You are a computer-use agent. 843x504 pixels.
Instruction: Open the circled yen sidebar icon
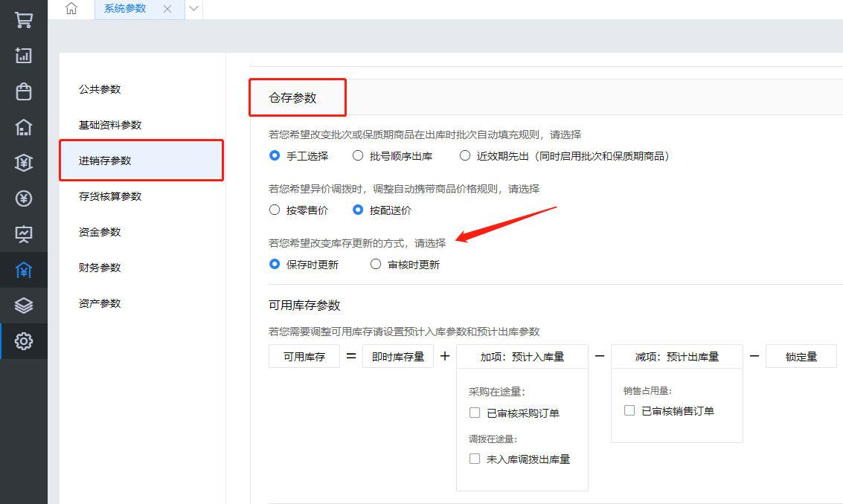point(24,198)
